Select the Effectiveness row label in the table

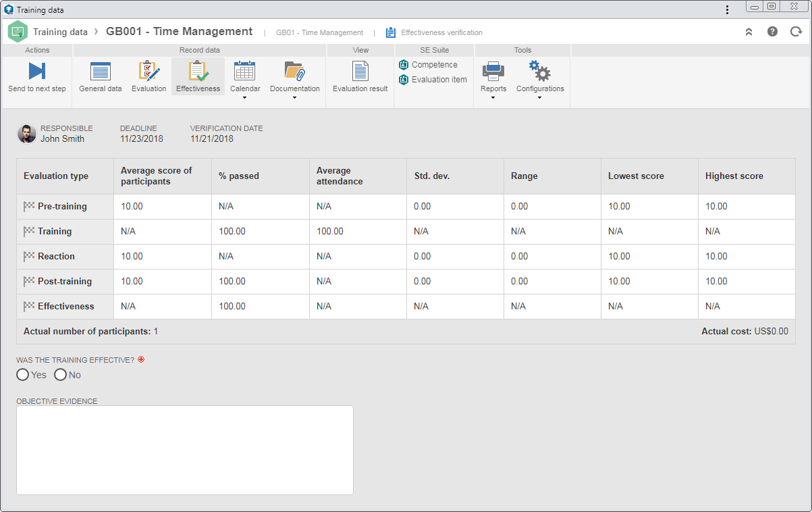[x=66, y=306]
